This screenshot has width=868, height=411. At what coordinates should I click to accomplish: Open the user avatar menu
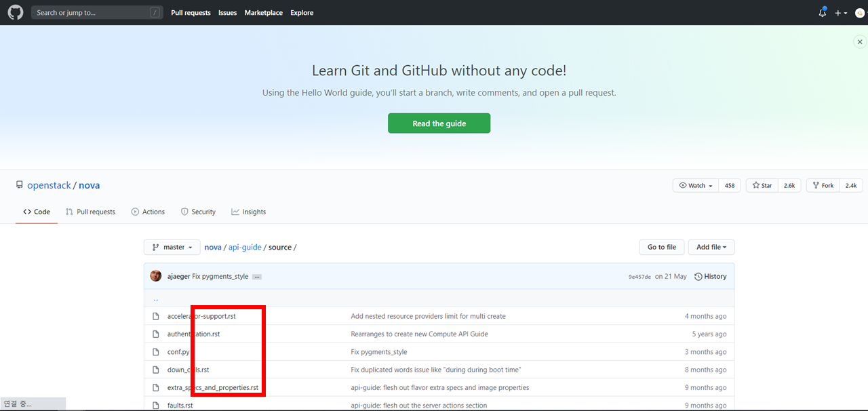pyautogui.click(x=860, y=13)
